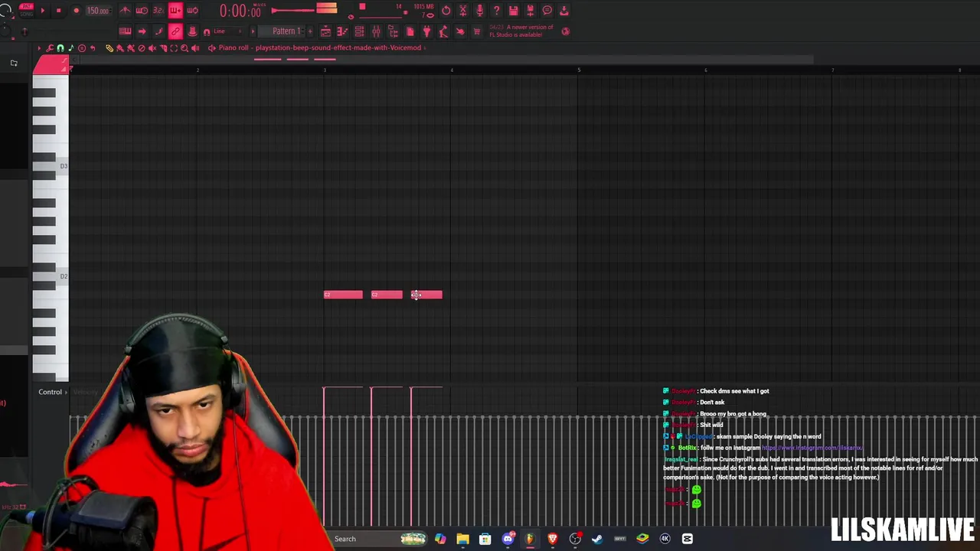980x551 pixels.
Task: Open target channel speaker arrow dropdown
Action: click(212, 48)
